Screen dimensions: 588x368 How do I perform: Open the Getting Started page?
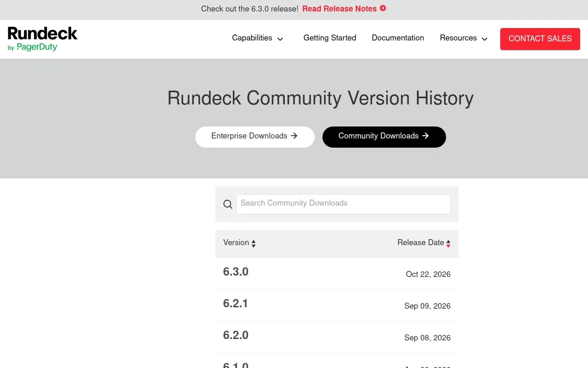coord(330,38)
